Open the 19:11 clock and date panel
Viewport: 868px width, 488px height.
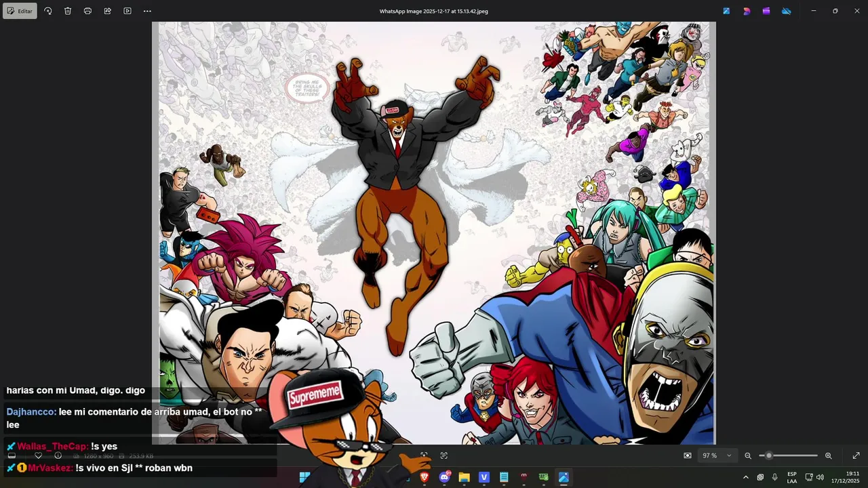click(x=844, y=477)
